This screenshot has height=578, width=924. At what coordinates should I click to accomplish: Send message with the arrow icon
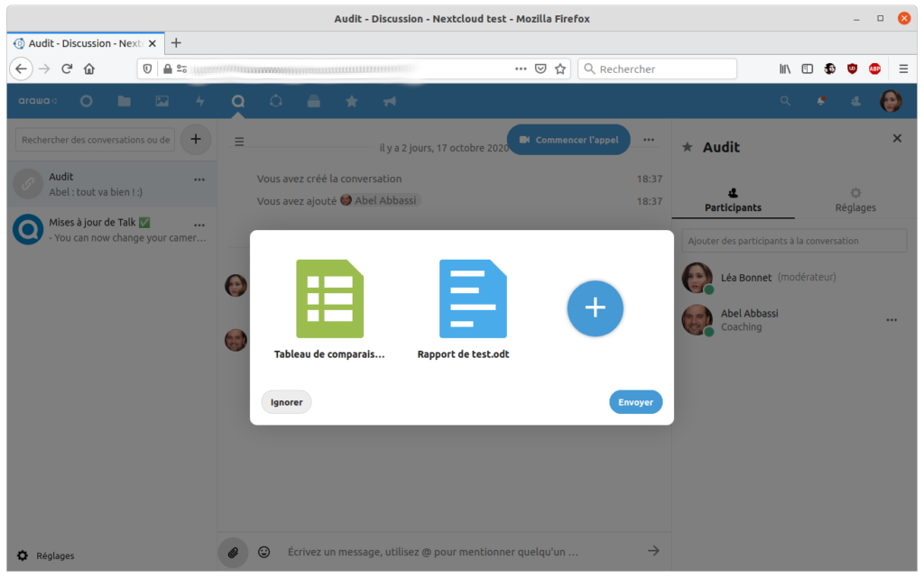[653, 551]
